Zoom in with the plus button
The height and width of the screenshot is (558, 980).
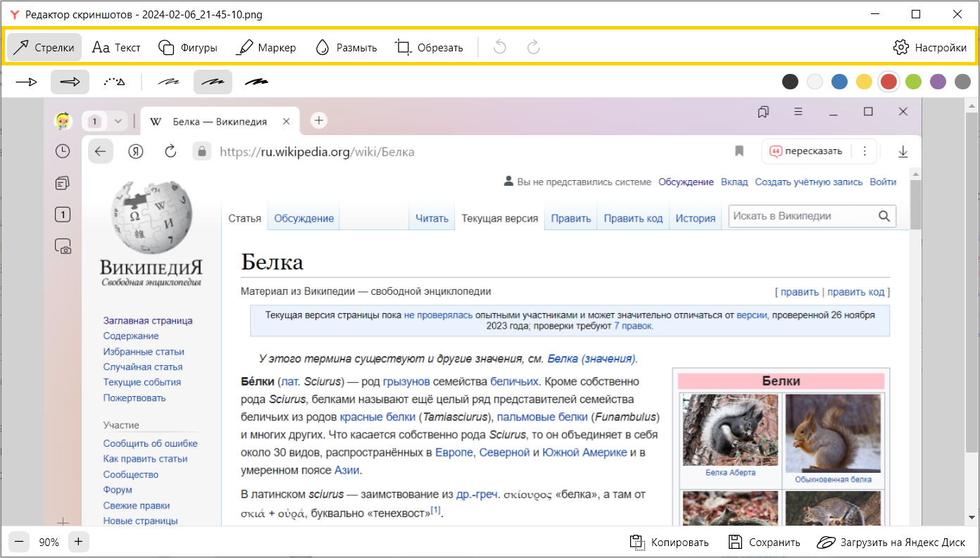coord(78,542)
